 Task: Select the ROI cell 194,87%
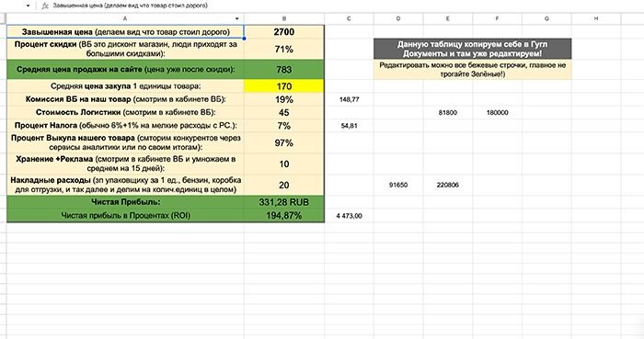click(283, 216)
